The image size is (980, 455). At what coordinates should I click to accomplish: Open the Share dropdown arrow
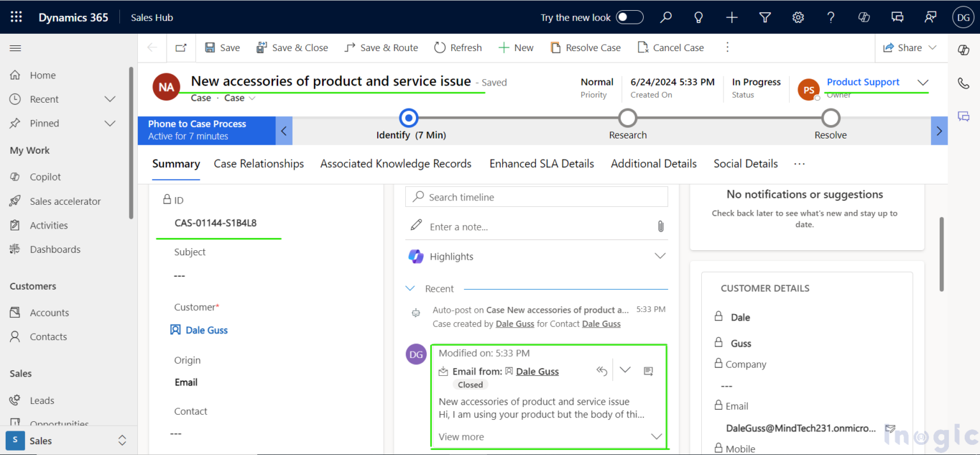[x=932, y=47]
